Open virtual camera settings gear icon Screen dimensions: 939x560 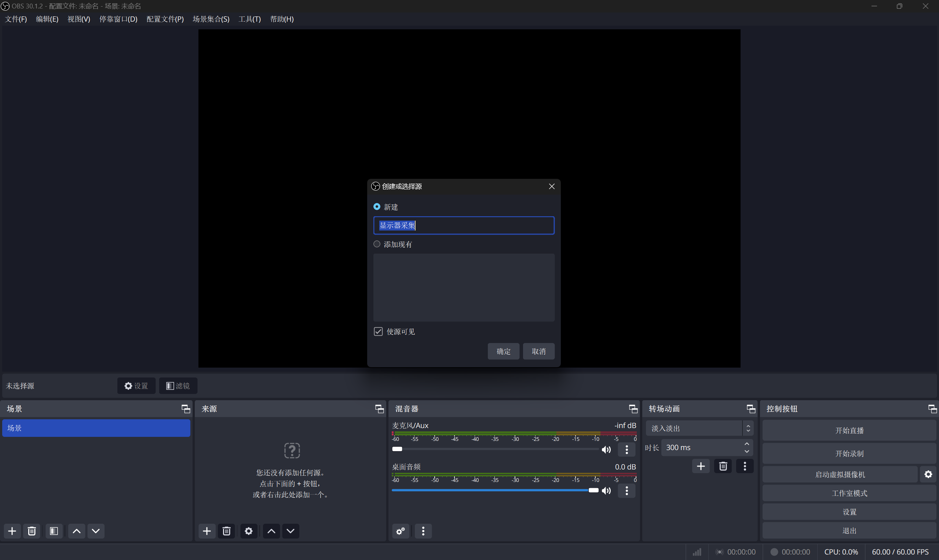point(928,474)
